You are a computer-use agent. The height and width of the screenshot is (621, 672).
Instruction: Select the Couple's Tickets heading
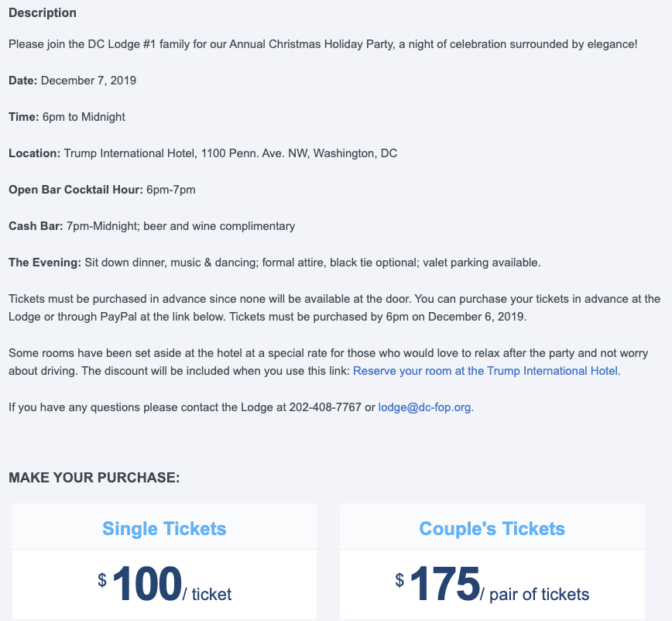click(x=492, y=528)
